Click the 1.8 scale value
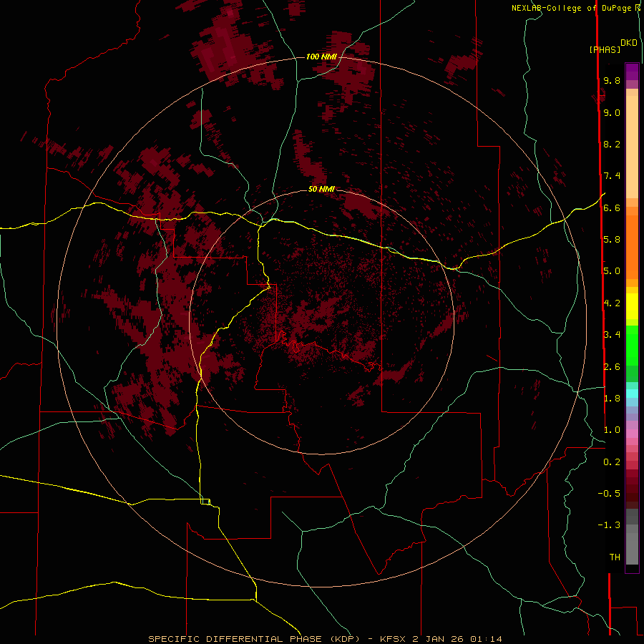Viewport: 644px width, 644px height. (612, 398)
